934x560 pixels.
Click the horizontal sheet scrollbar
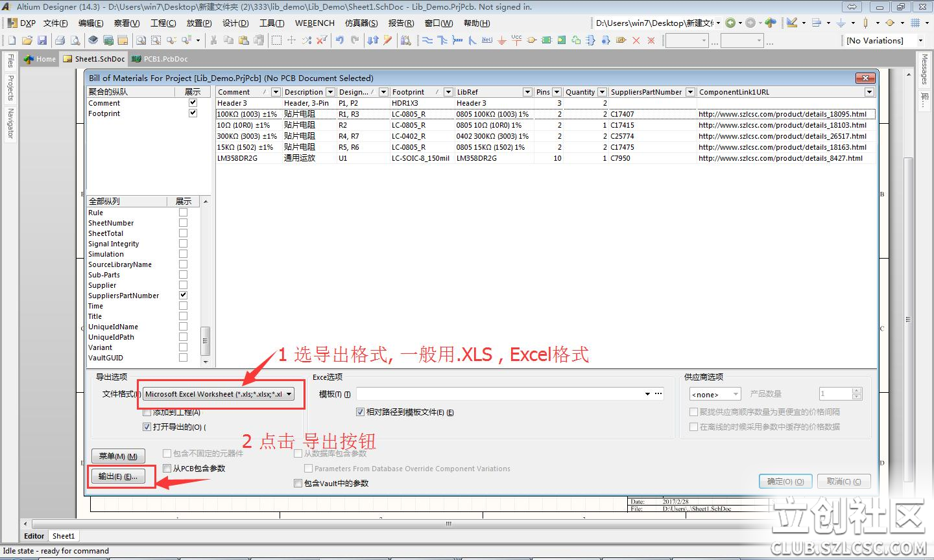pos(448,524)
